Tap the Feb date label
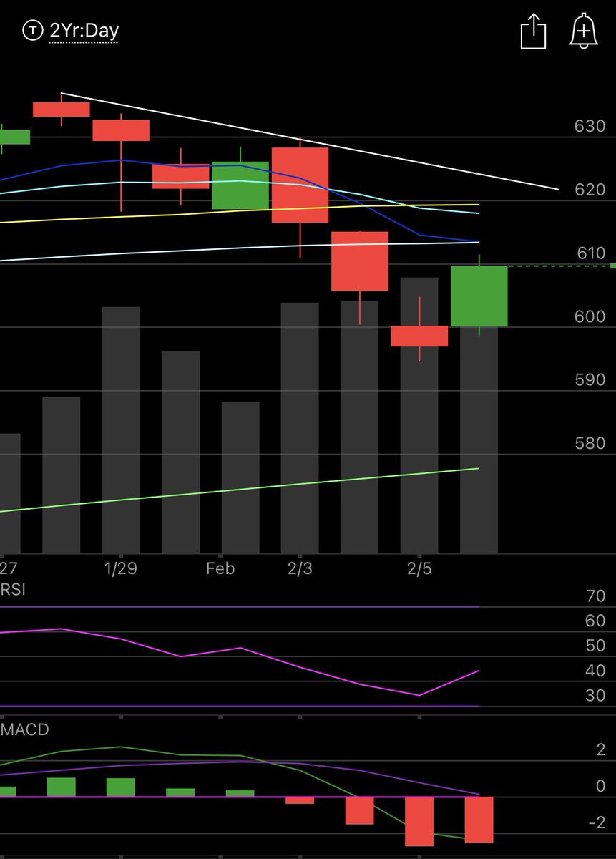616x859 pixels. click(220, 568)
